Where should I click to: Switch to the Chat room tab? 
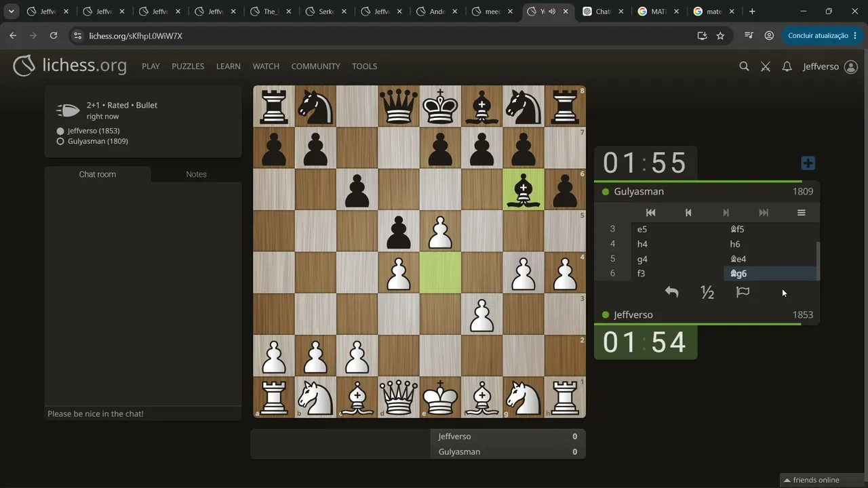pyautogui.click(x=98, y=174)
